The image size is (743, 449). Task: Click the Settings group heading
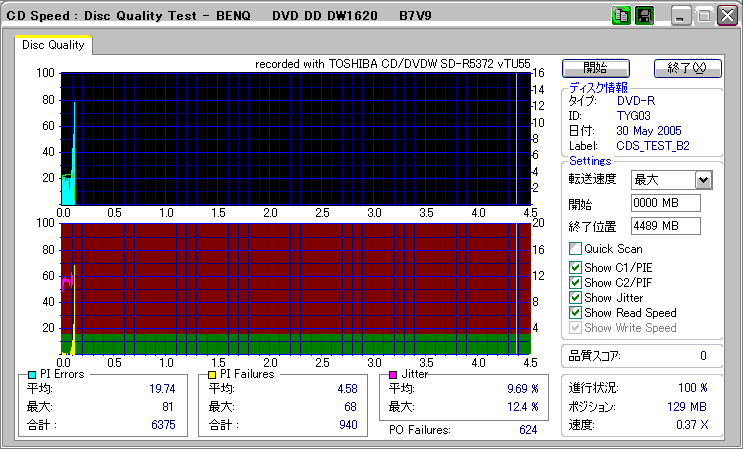click(x=590, y=161)
